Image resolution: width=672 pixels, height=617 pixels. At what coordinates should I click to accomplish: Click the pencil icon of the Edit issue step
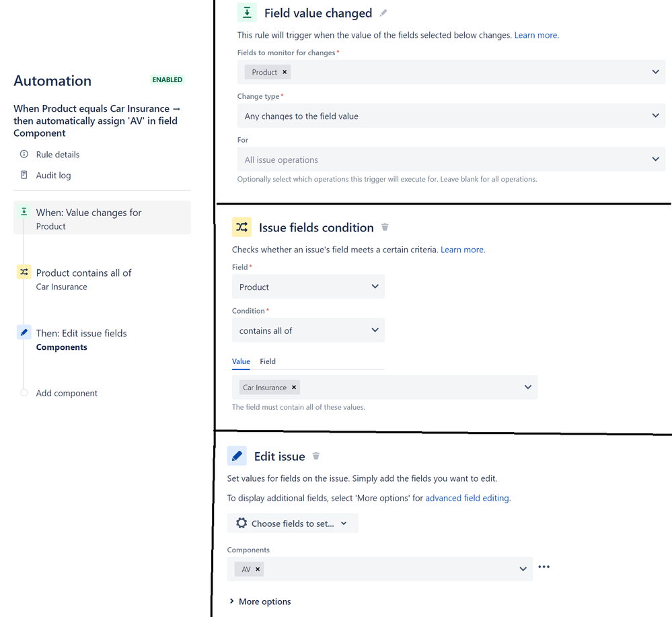pos(24,332)
